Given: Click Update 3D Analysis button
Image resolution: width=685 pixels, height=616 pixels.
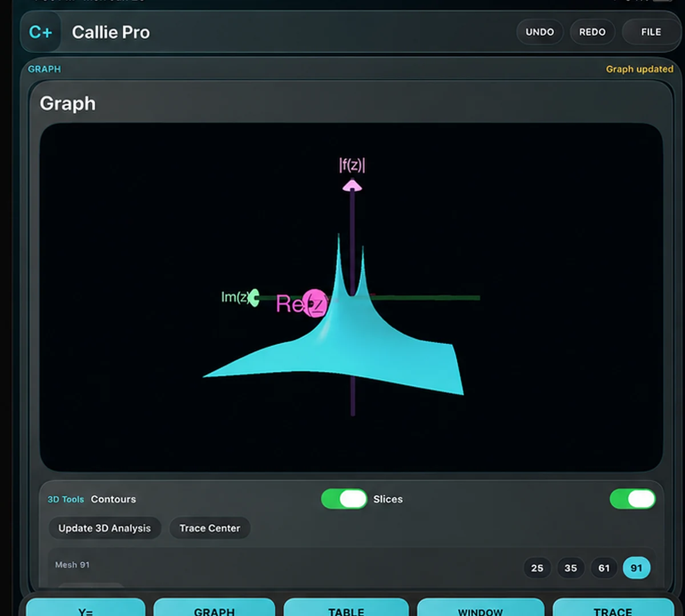Looking at the screenshot, I should 104,528.
